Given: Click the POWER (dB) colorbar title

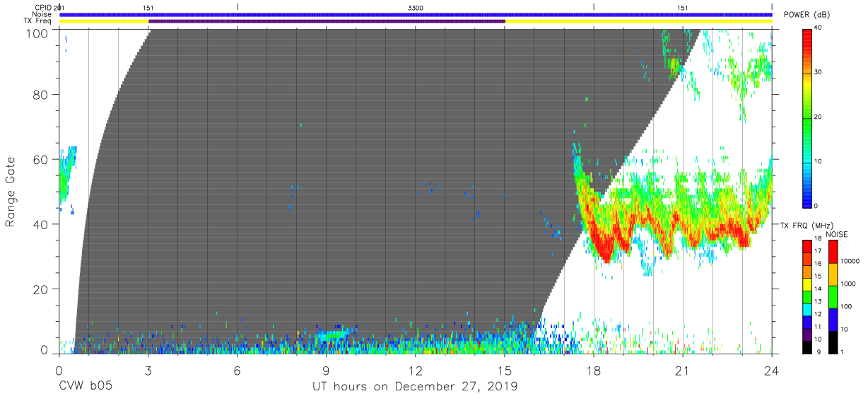Looking at the screenshot, I should point(805,15).
